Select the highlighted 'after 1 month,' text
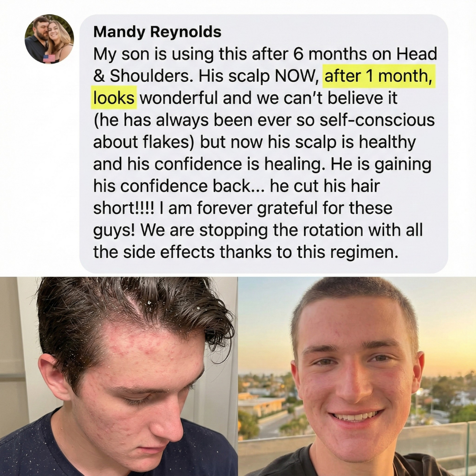 pos(379,76)
